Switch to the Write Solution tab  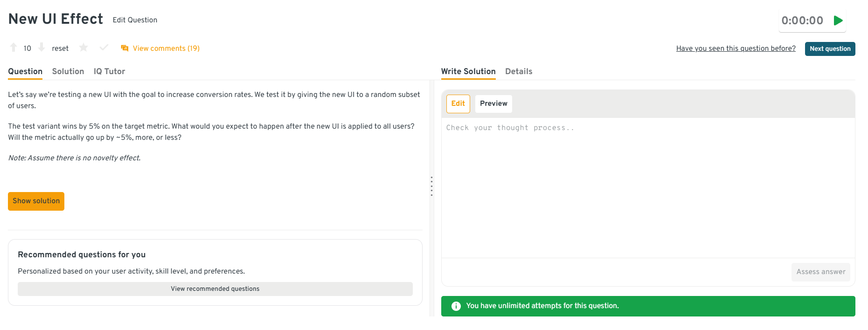coord(468,71)
